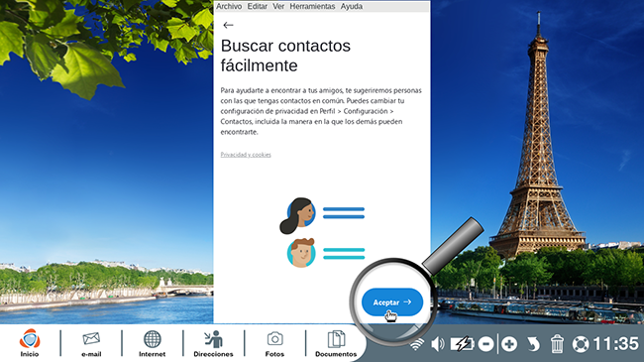Viewport: 644px width, 362px height.
Task: Open the Fotos camera icon
Action: coord(274,343)
